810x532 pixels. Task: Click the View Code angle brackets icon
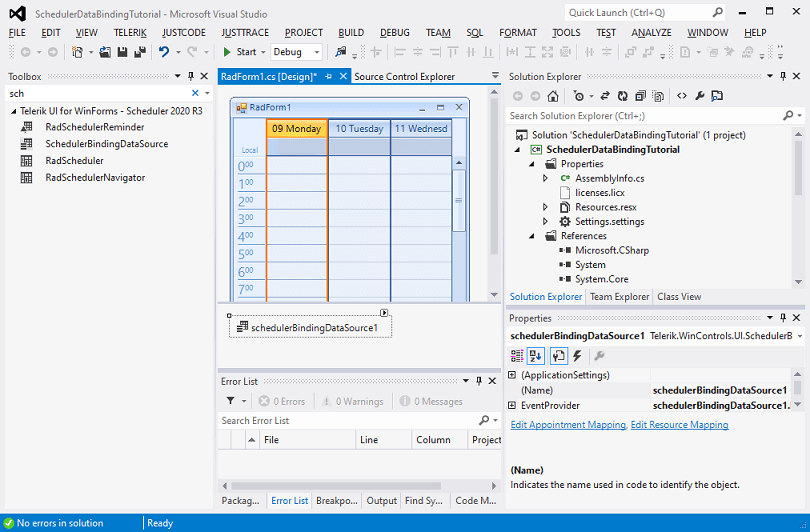(682, 96)
